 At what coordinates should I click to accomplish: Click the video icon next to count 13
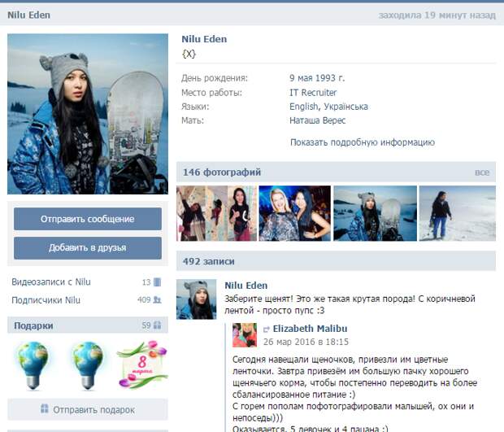[158, 282]
